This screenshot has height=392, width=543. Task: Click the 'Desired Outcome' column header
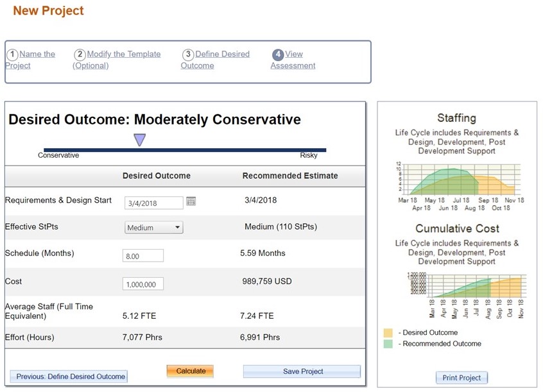157,176
